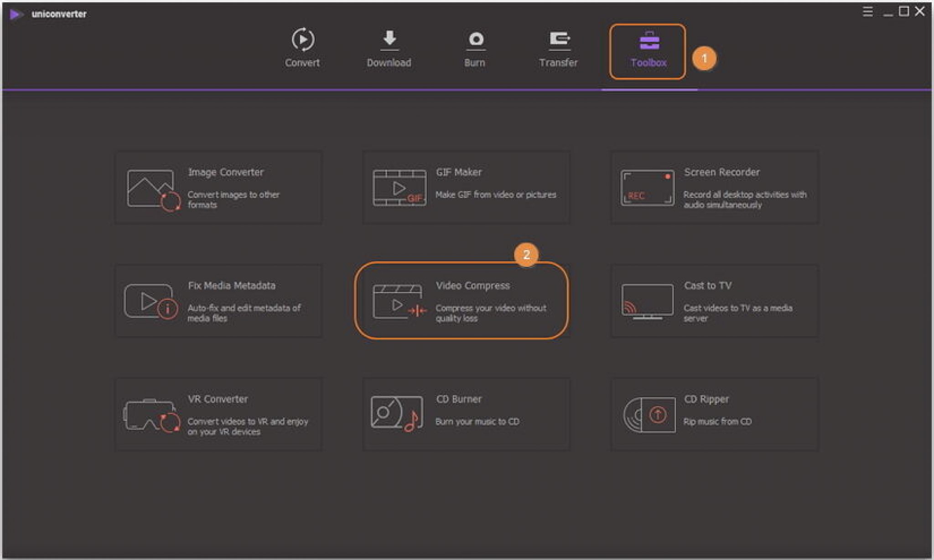Launch the GIF Maker icon
This screenshot has height=560, width=934.
399,188
